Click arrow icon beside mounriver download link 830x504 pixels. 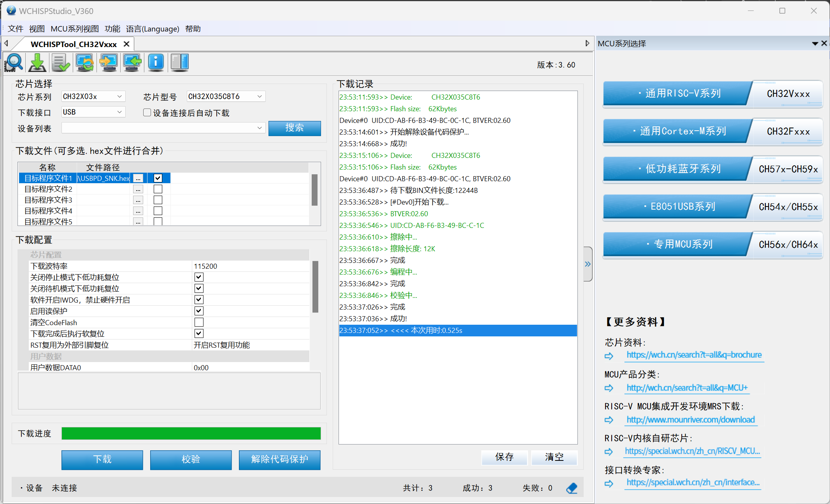[x=609, y=420]
